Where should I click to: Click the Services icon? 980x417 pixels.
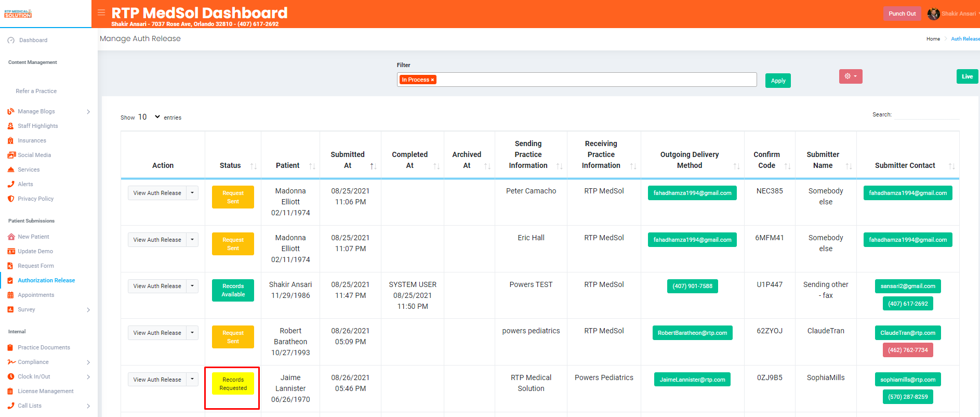pyautogui.click(x=11, y=170)
